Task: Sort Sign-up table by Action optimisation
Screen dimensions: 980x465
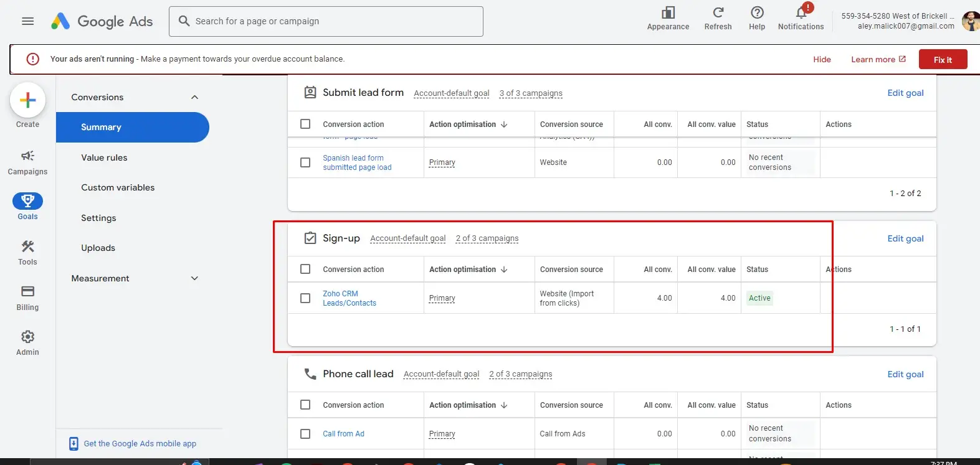Action: (x=468, y=270)
